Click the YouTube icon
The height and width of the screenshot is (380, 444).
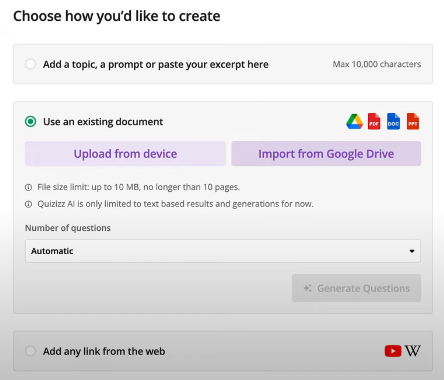393,351
